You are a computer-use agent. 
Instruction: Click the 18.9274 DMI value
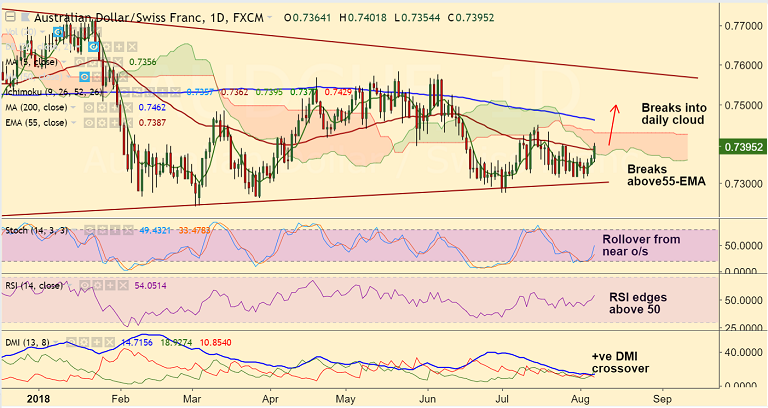(177, 342)
